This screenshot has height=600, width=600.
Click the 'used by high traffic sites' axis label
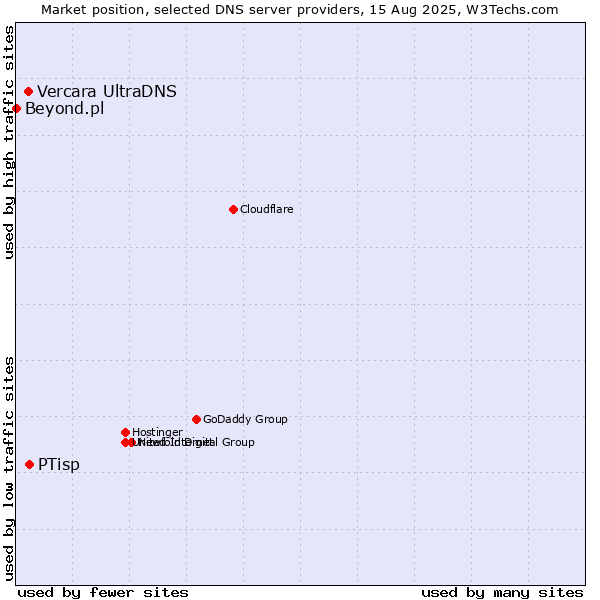(x=8, y=142)
